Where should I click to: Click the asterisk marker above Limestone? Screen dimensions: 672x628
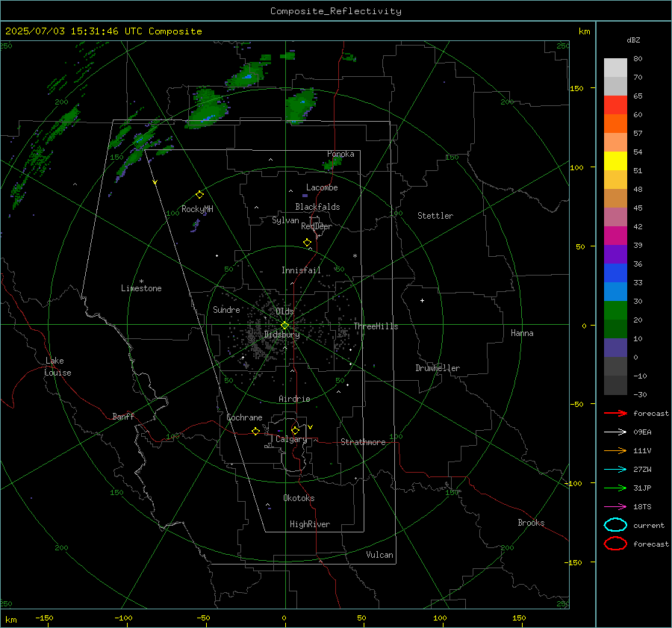tap(141, 282)
